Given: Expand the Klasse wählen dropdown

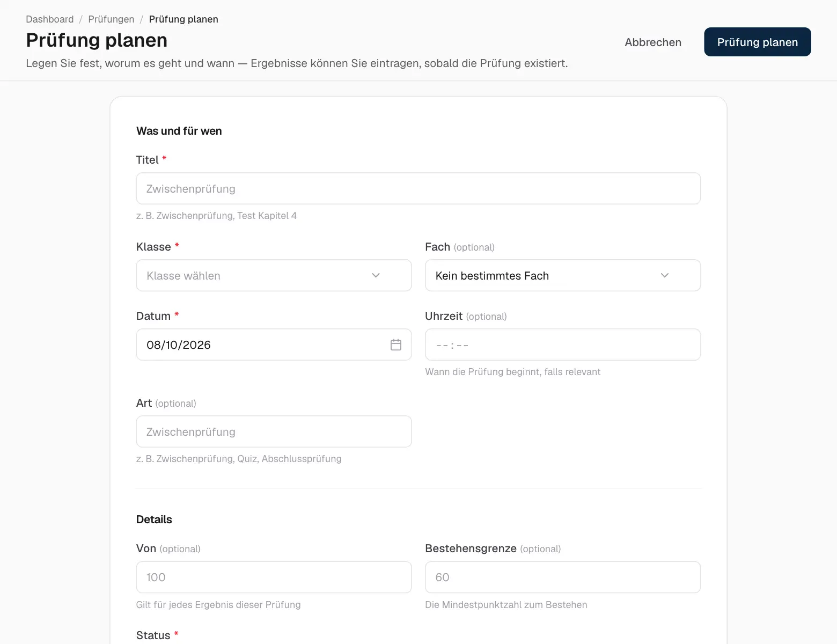Looking at the screenshot, I should point(274,275).
